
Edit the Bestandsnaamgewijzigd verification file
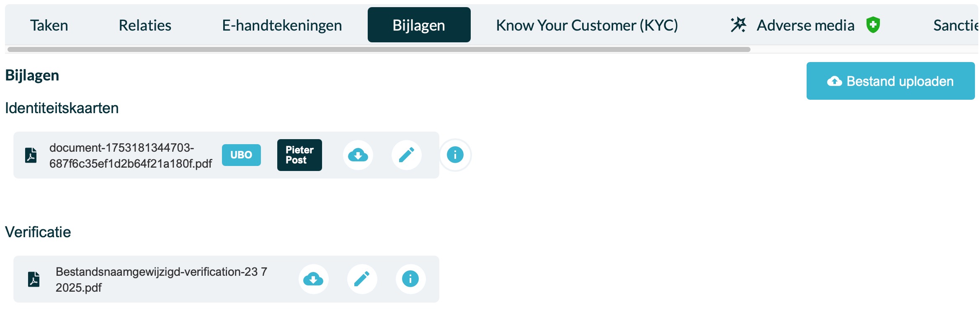coord(362,279)
